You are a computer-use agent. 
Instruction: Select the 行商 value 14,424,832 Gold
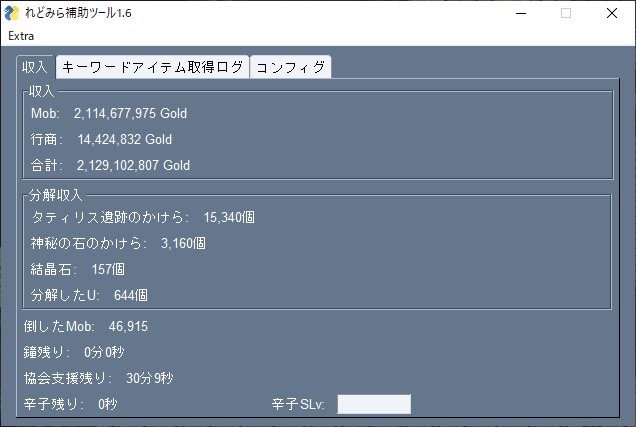[125, 139]
